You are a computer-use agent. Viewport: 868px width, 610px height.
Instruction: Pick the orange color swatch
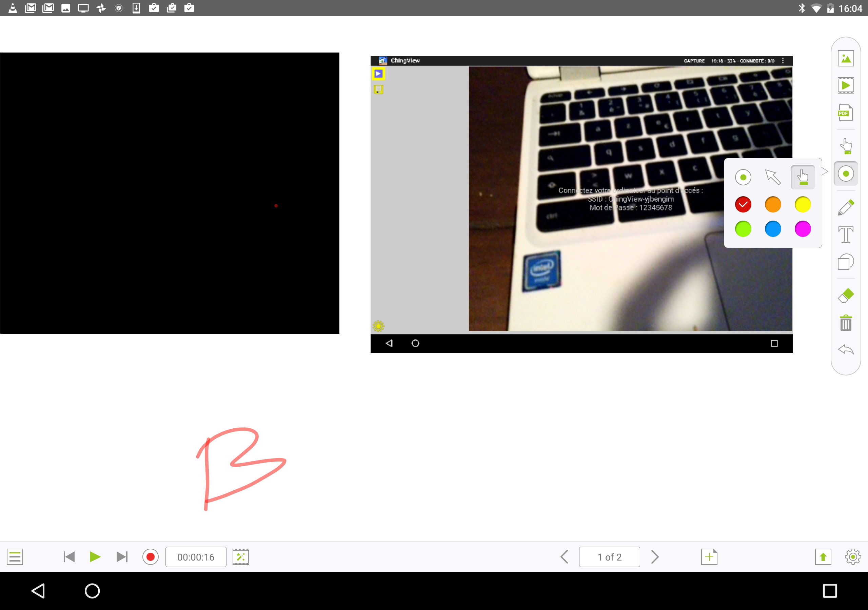tap(773, 204)
